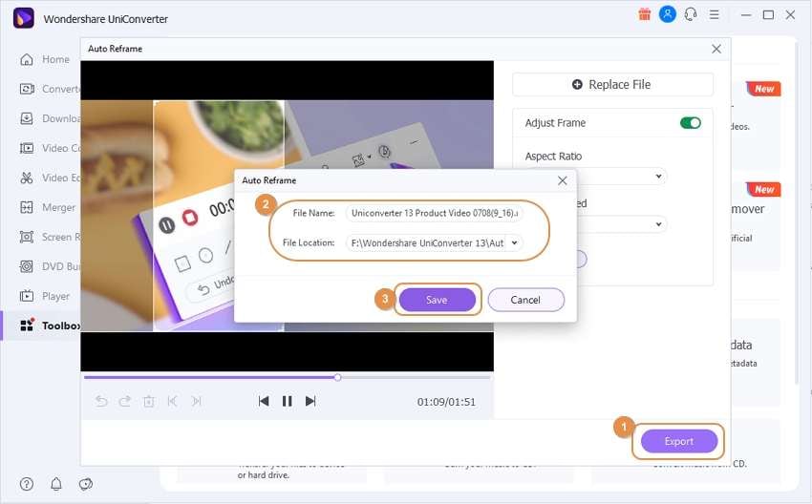Click the main window vertical scrollbar
This screenshot has height=504, width=812.
tap(797, 212)
